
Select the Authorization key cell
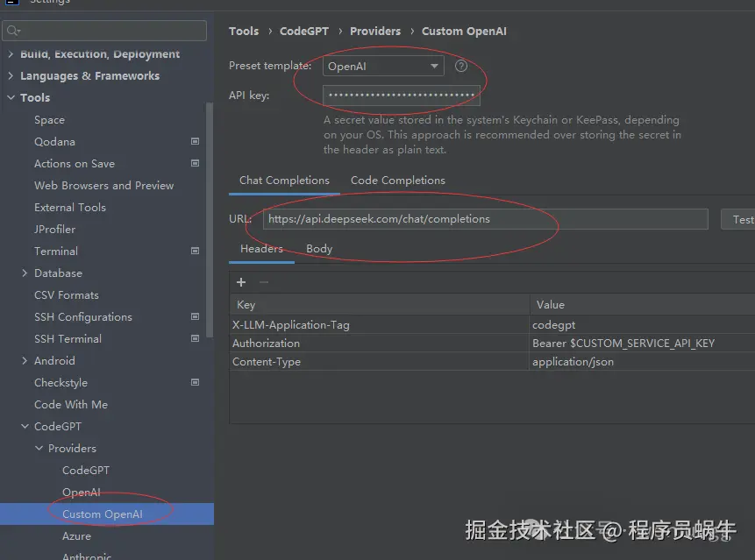tap(380, 343)
